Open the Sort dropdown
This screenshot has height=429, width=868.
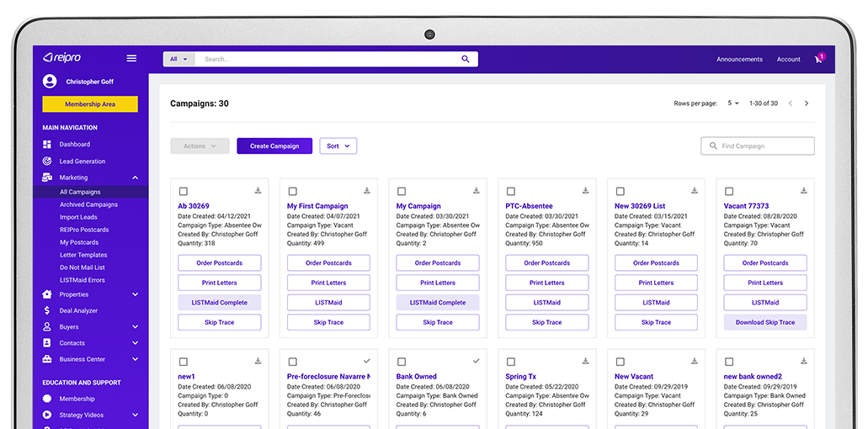click(x=338, y=146)
